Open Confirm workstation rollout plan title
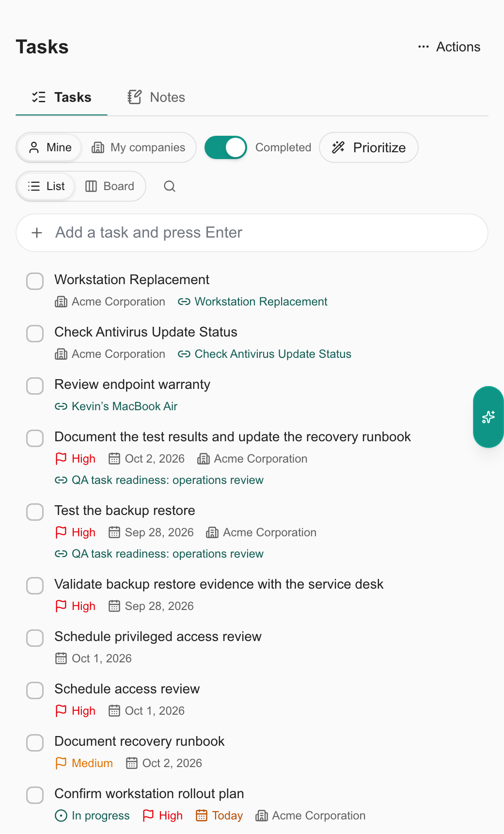Screen dimensions: 504x834 click(x=149, y=794)
